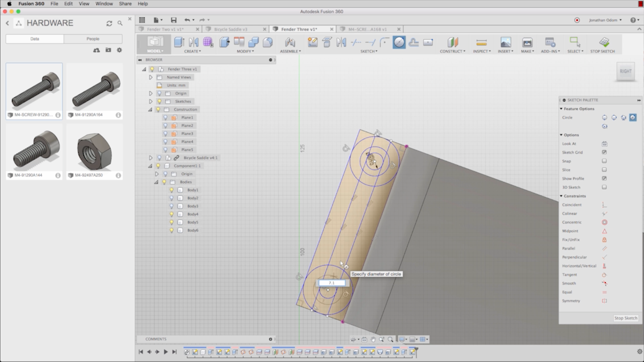Enable the Snap checkbox

604,161
